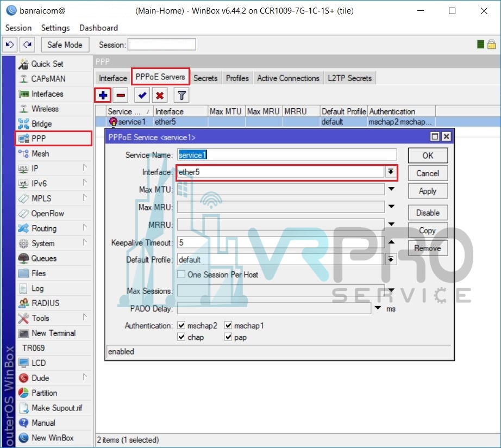Switch to the Secrets tab

pos(205,78)
